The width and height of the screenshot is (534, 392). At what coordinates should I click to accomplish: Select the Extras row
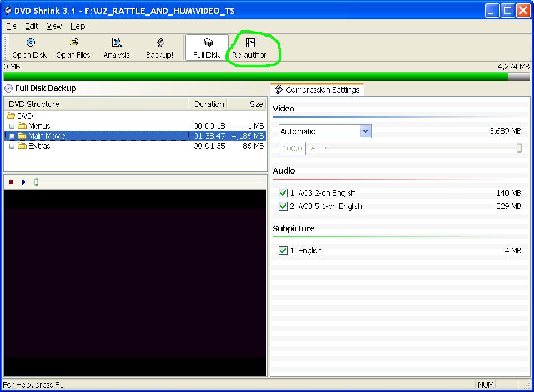click(x=135, y=146)
